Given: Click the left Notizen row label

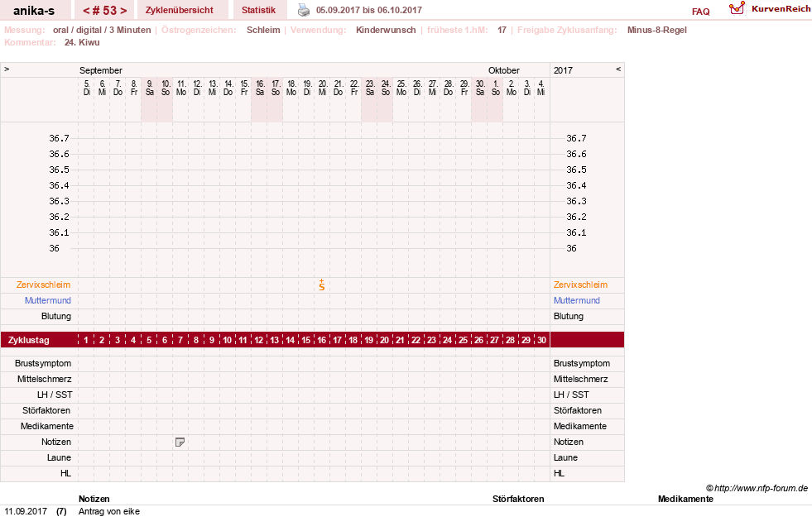Looking at the screenshot, I should tap(56, 442).
